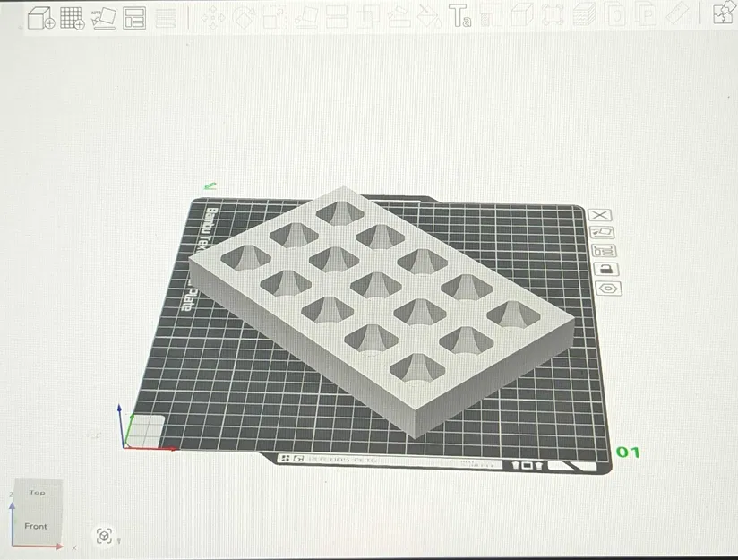The width and height of the screenshot is (738, 560).
Task: Toggle the plate lock icon
Action: (x=605, y=270)
